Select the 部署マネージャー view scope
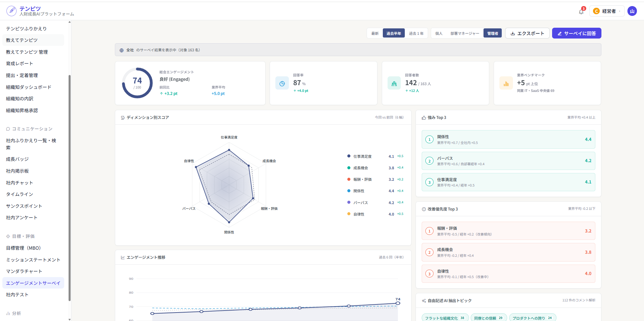Screen dimensions: 644x321 point(465,33)
